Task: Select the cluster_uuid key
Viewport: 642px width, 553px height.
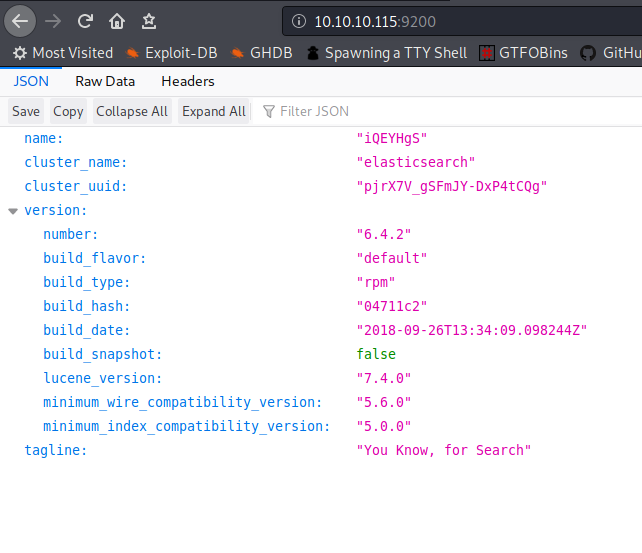Action: (x=76, y=187)
